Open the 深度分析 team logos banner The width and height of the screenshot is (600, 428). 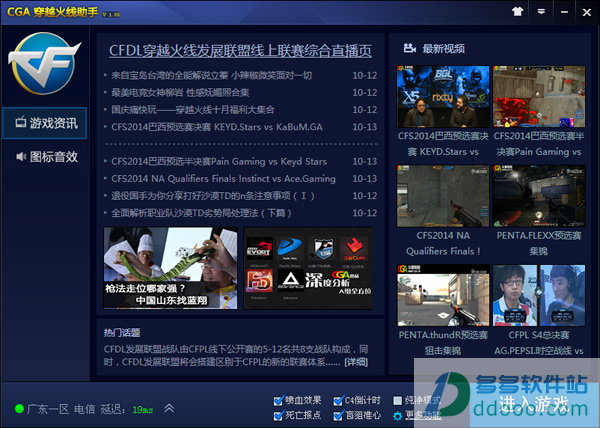308,268
